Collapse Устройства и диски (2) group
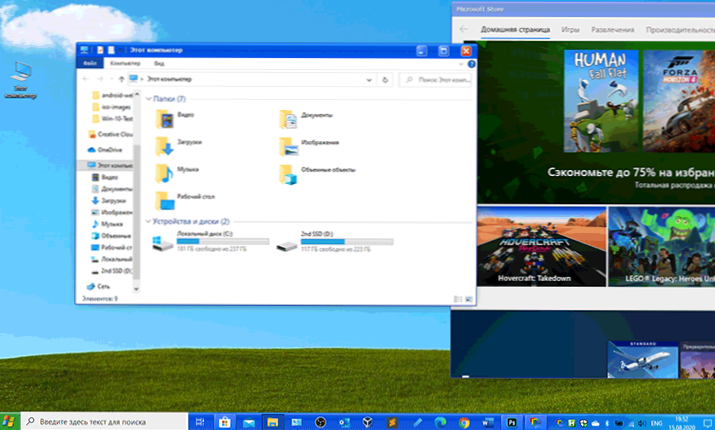This screenshot has height=430, width=715. tap(148, 222)
